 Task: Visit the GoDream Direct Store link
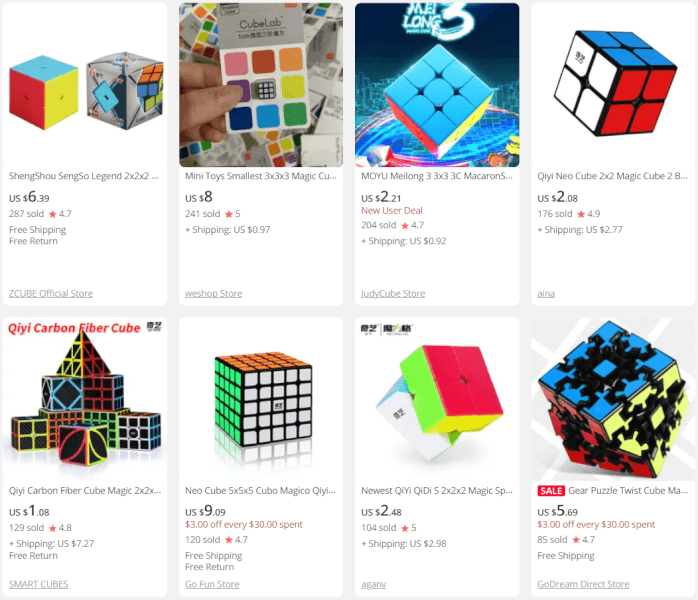(x=583, y=584)
